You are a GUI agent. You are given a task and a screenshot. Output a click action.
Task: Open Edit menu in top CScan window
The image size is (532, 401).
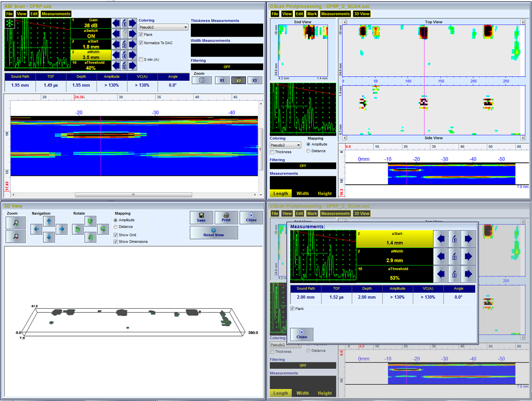[x=299, y=14]
